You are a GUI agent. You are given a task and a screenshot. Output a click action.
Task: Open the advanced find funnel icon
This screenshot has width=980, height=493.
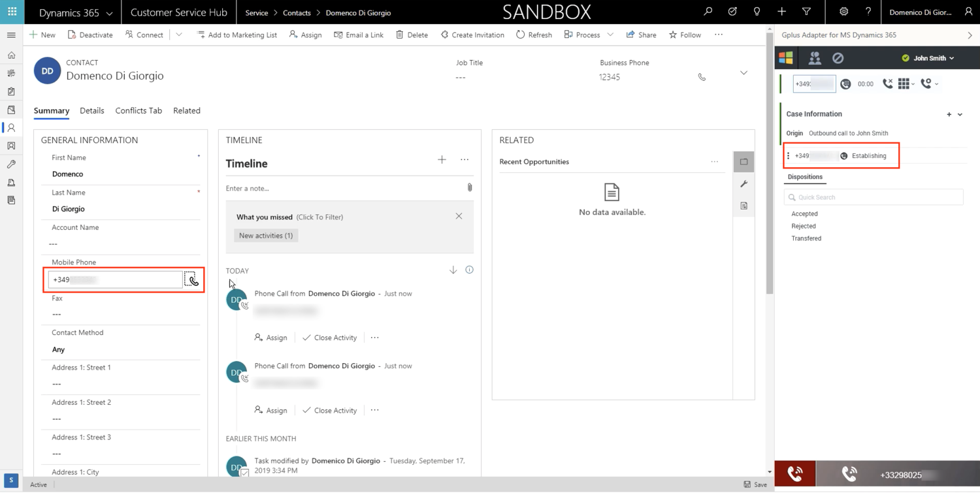[806, 12]
